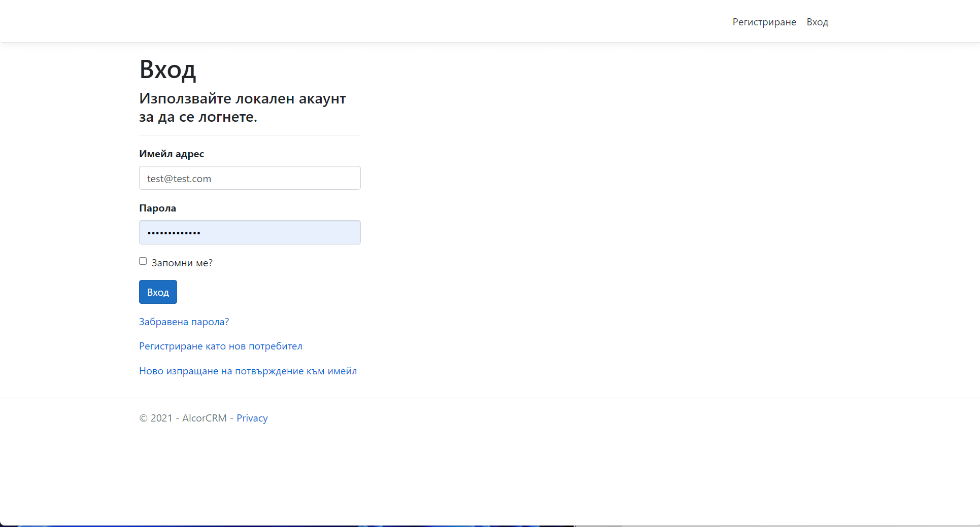The width and height of the screenshot is (980, 527).
Task: Submit with the blue Вход button
Action: pyautogui.click(x=158, y=292)
